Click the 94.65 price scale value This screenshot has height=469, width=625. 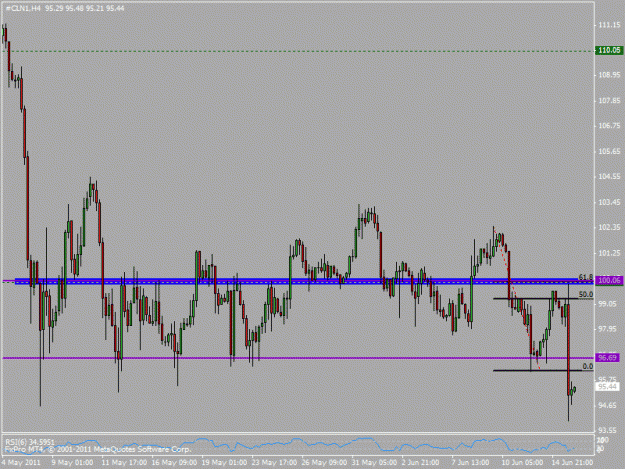[607, 405]
